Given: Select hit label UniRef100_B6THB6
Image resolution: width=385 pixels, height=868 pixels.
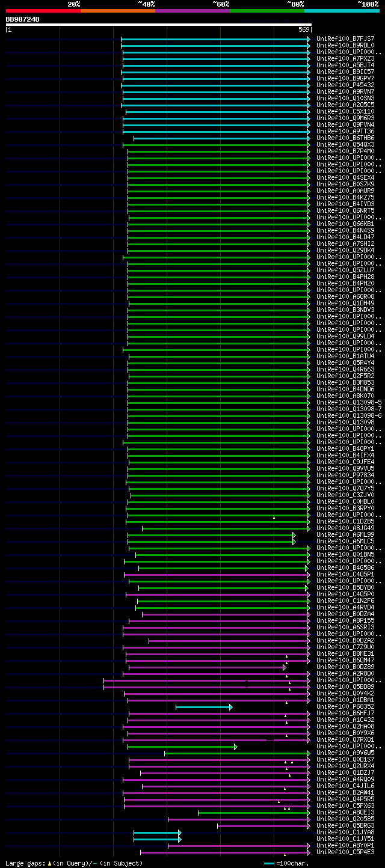Looking at the screenshot, I should pos(345,138).
